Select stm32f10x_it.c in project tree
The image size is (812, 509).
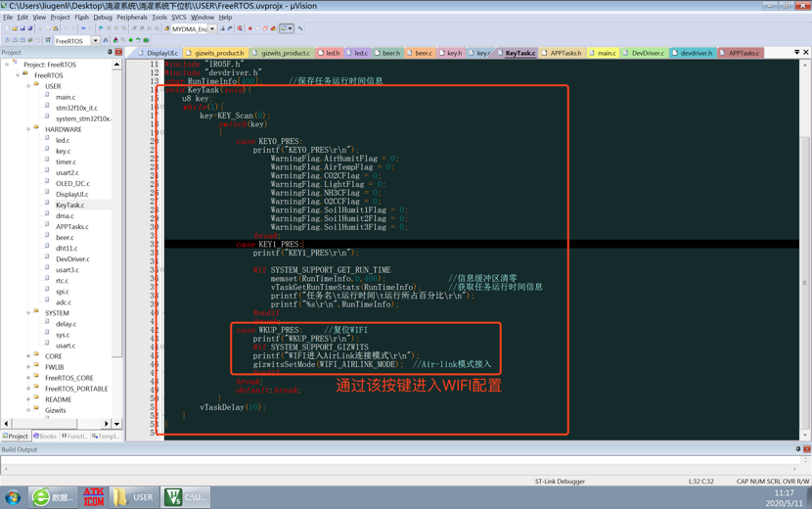pos(76,108)
